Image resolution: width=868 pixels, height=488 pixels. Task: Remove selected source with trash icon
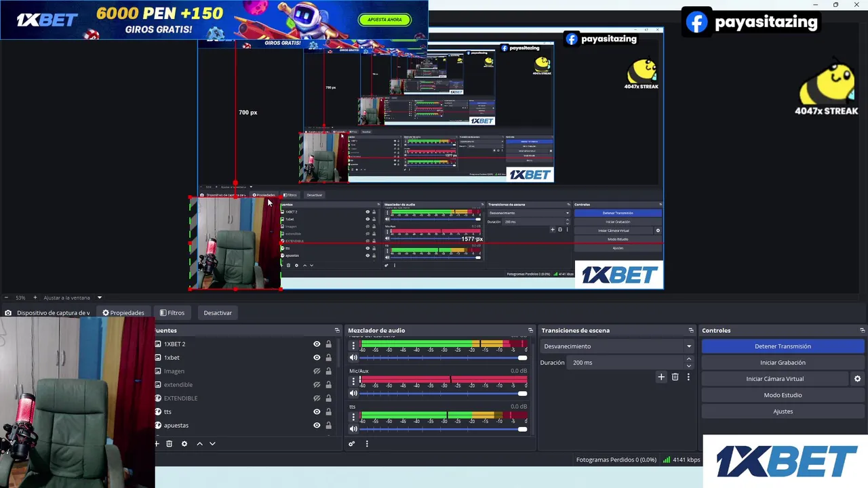[x=170, y=444]
